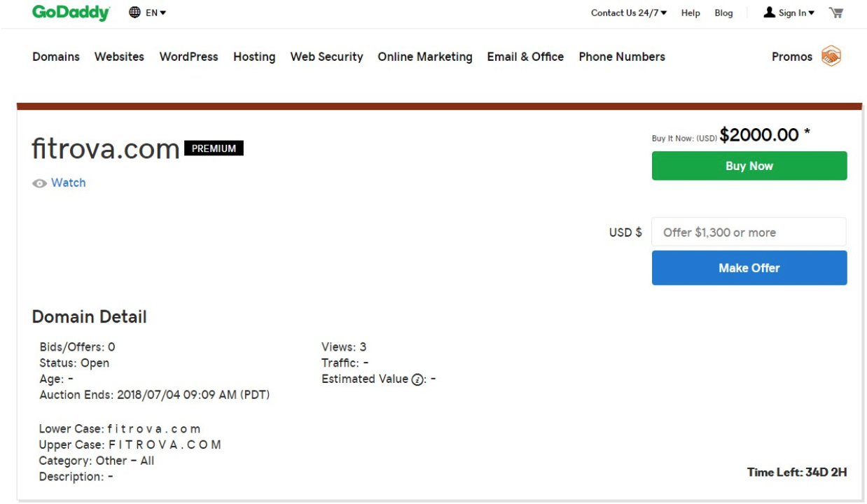Screen dimensions: 867x504
Task: Open the WordPress menu
Action: click(x=188, y=57)
